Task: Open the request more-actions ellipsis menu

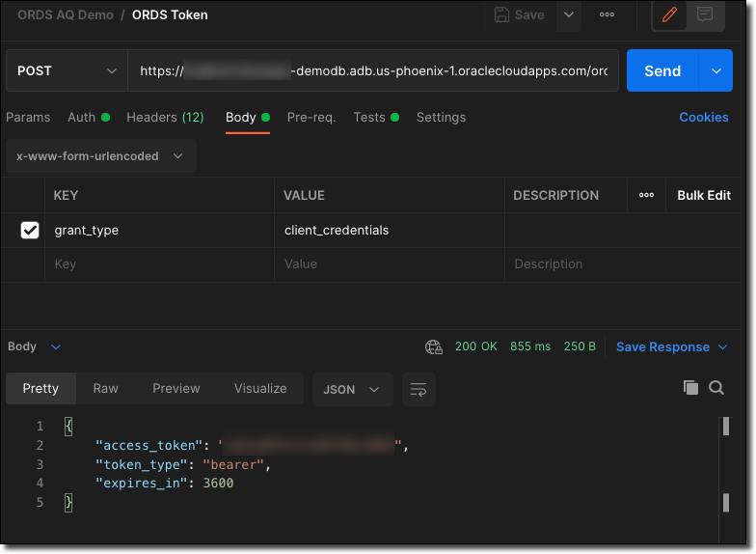Action: pyautogui.click(x=607, y=15)
